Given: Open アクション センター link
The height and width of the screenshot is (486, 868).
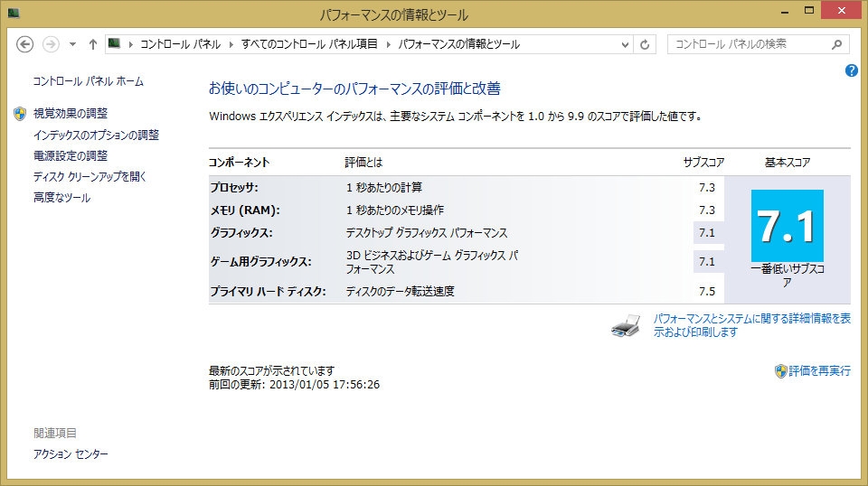Looking at the screenshot, I should click(71, 454).
